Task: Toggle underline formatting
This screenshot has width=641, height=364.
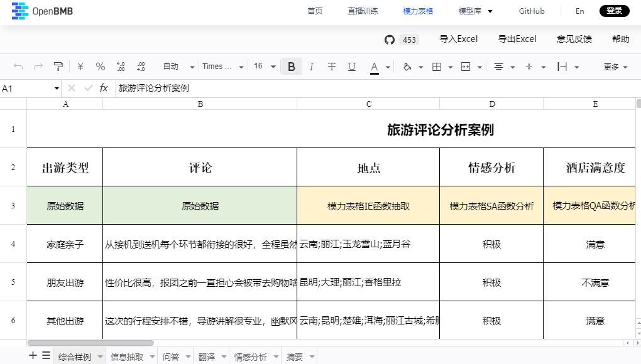Action: click(x=352, y=67)
